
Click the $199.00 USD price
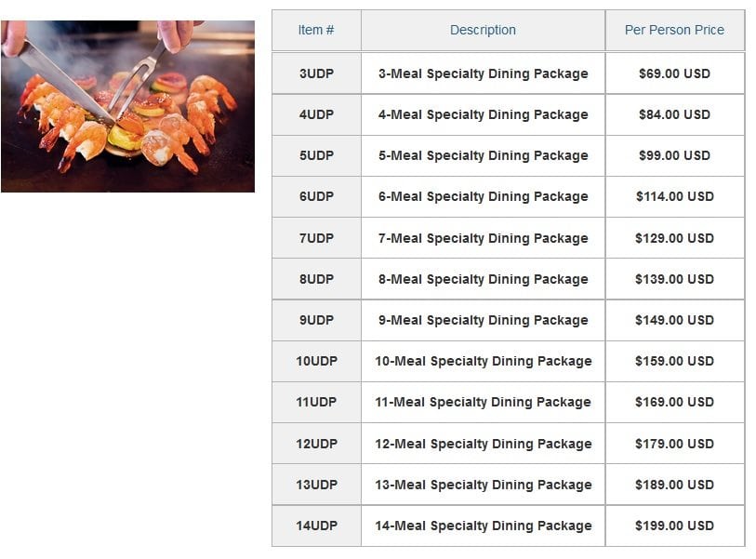point(674,526)
